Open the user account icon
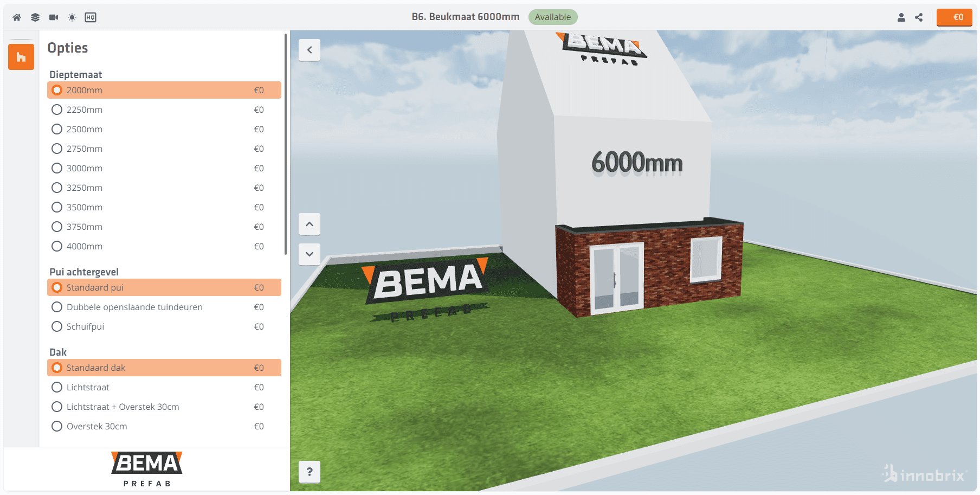 click(901, 17)
